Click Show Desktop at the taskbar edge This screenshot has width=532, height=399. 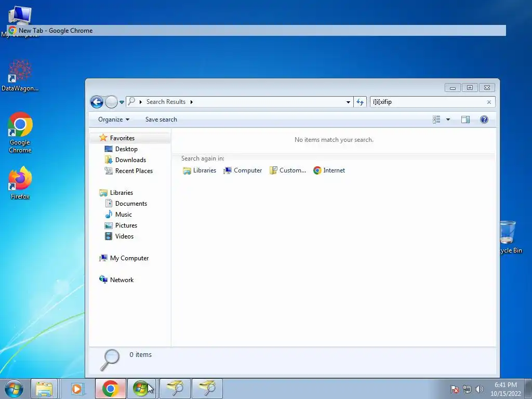[528, 389]
